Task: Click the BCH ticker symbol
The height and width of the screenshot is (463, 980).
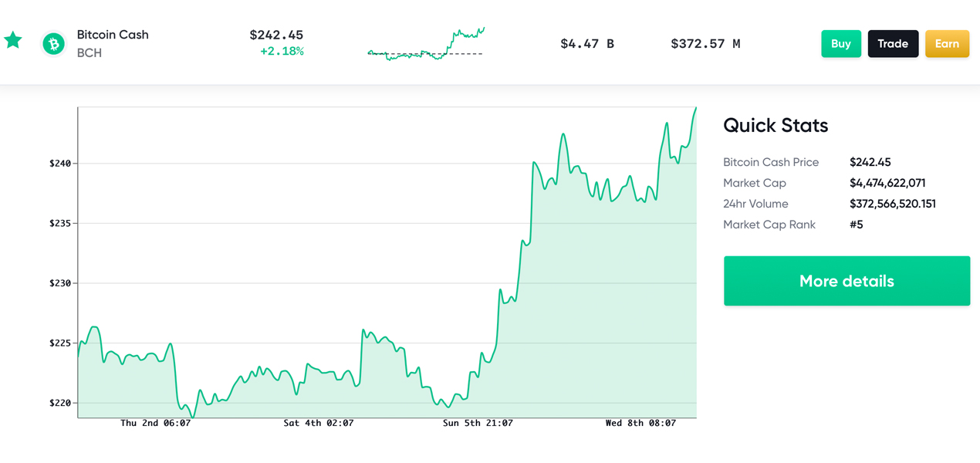Action: (x=90, y=52)
